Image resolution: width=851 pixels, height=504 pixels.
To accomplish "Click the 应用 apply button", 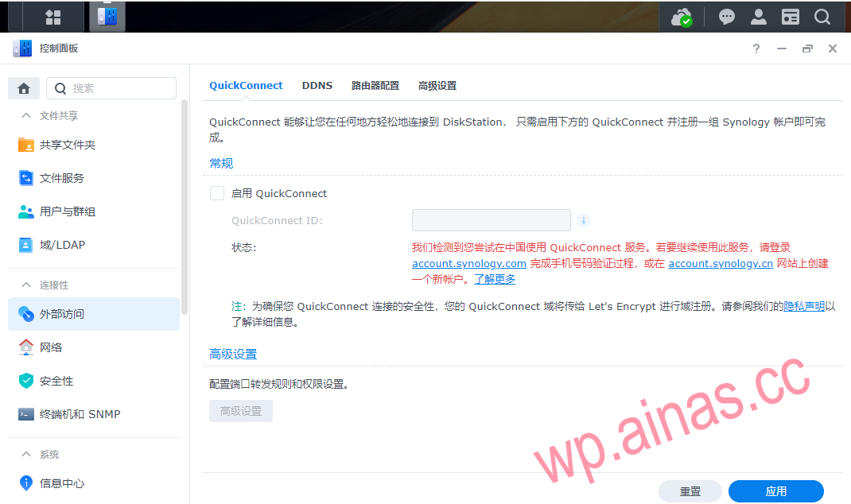I will point(775,491).
